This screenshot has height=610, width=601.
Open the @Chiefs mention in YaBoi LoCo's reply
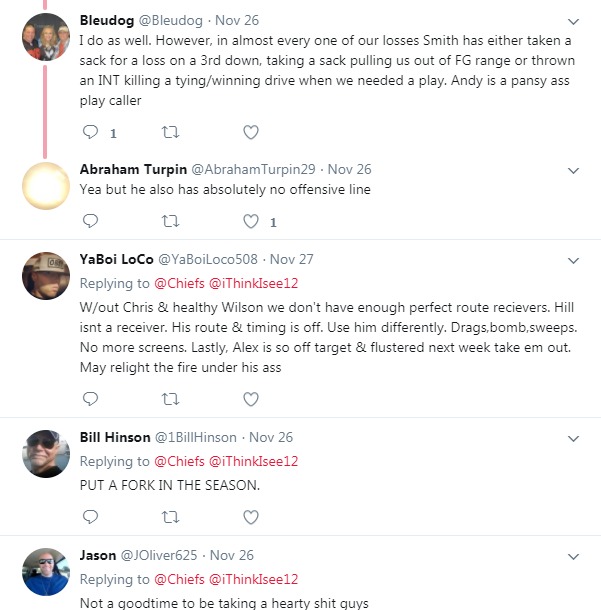(178, 283)
